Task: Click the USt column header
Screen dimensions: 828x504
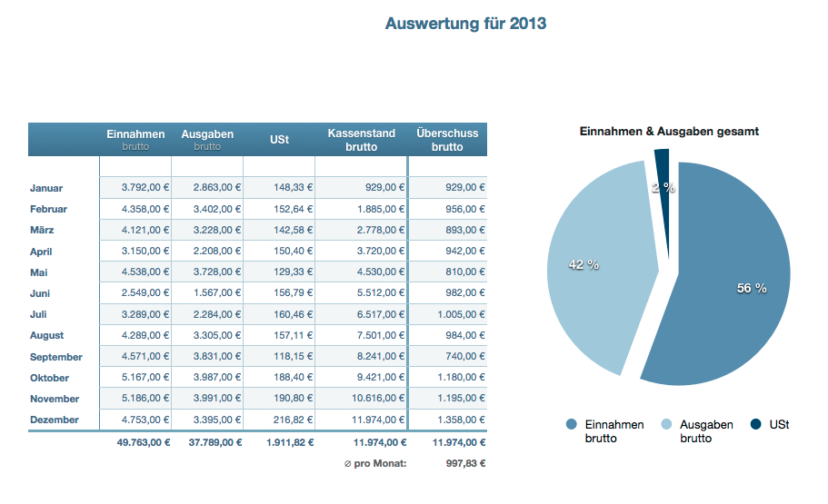Action: pos(279,140)
